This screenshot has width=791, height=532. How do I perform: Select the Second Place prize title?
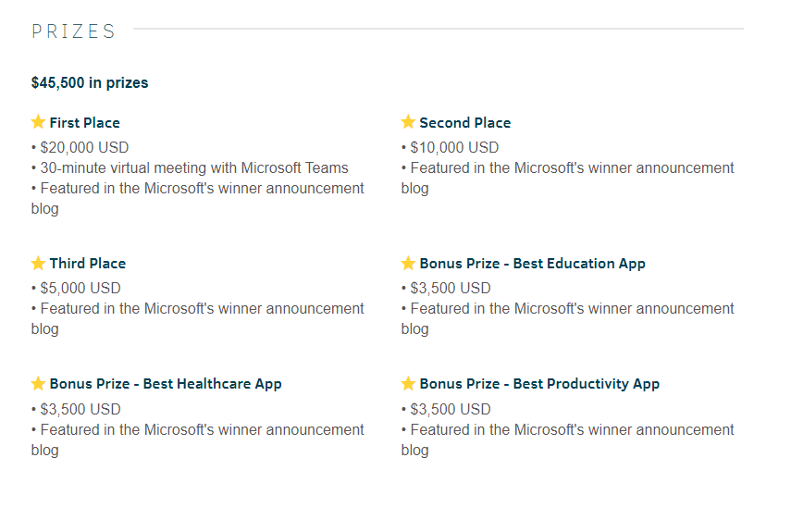click(x=465, y=122)
